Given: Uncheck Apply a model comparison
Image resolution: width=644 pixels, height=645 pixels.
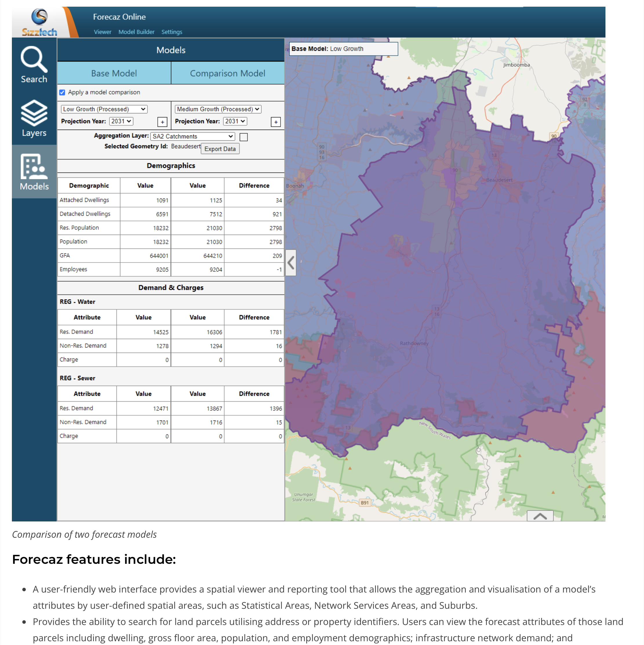Looking at the screenshot, I should click(x=62, y=93).
